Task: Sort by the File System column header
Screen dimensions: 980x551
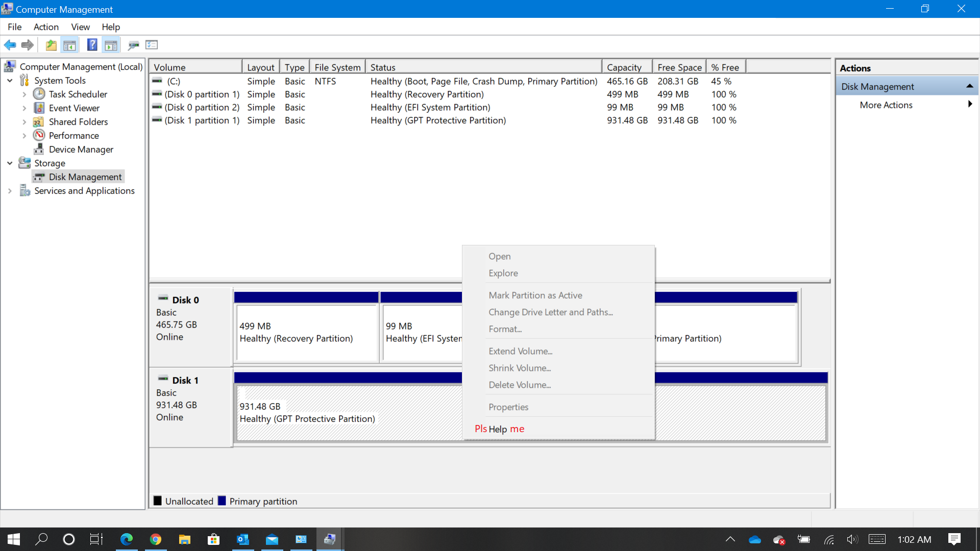Action: tap(337, 67)
